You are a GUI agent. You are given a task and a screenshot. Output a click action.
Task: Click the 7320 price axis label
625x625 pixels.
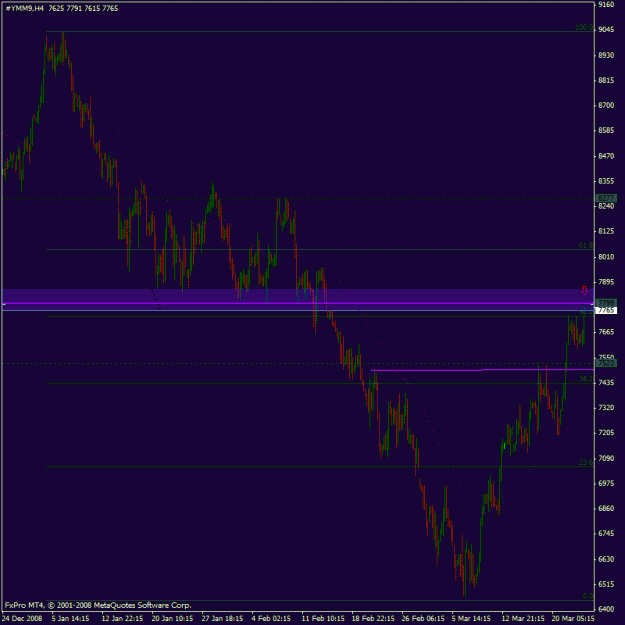[606, 408]
